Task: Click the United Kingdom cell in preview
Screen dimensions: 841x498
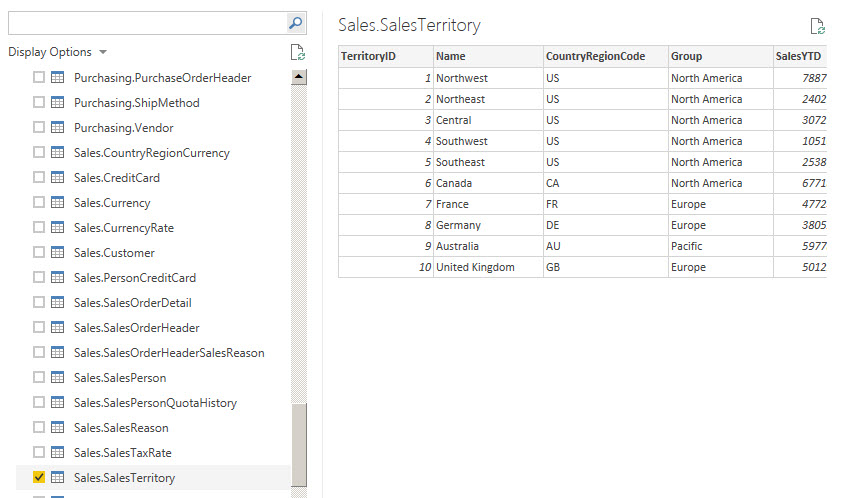Action: click(475, 267)
